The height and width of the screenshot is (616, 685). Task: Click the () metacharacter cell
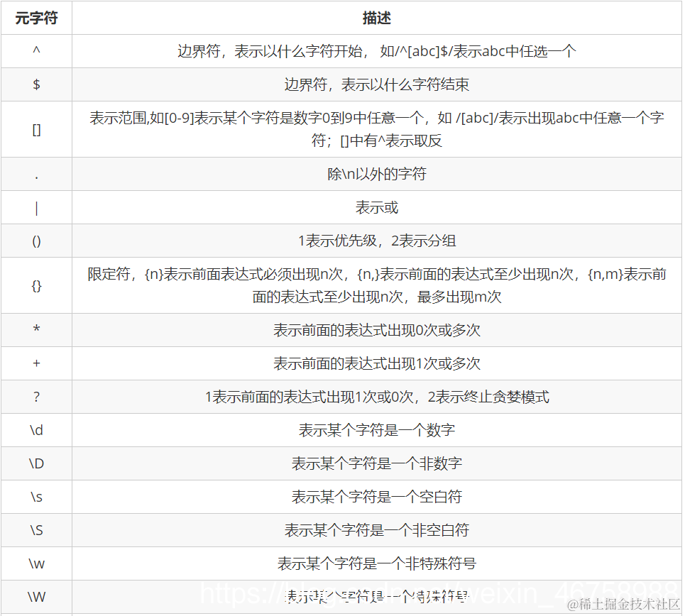(37, 241)
